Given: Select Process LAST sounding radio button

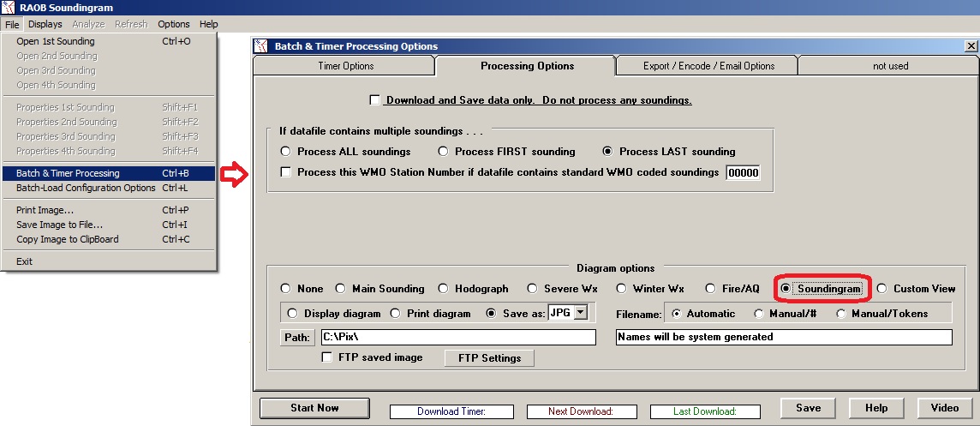Looking at the screenshot, I should (607, 152).
